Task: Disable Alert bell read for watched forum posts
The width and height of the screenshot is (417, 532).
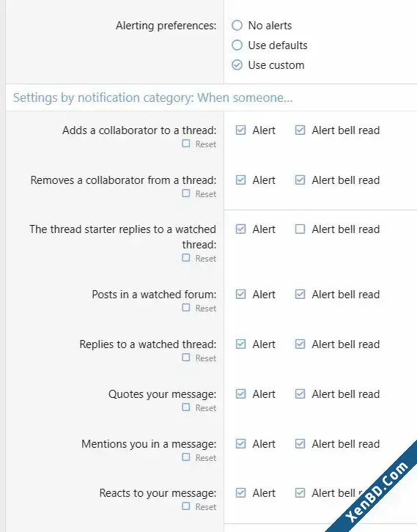Action: [300, 294]
